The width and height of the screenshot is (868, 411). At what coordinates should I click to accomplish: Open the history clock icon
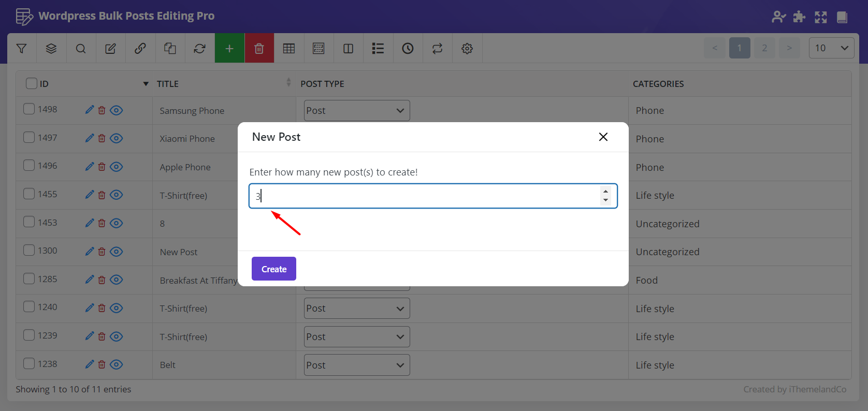(x=408, y=48)
